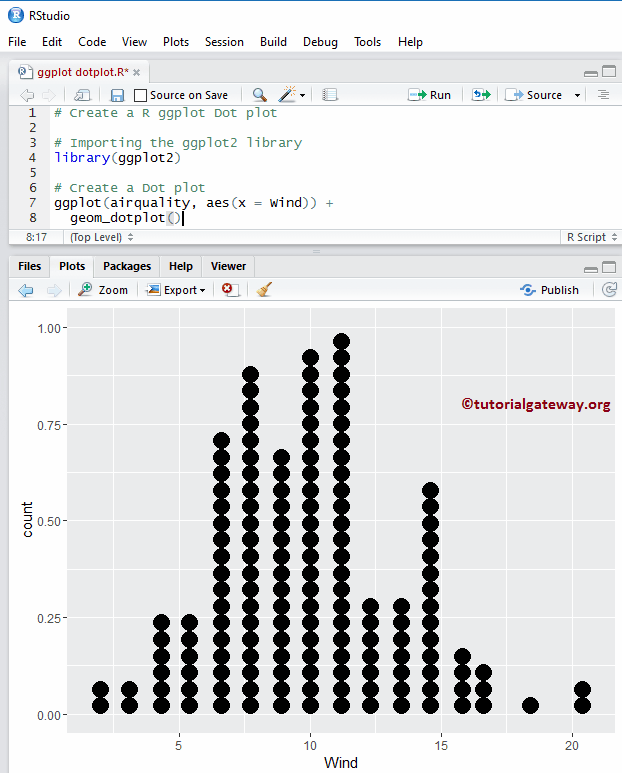This screenshot has width=622, height=773.
Task: Run the current line of code
Action: 429,95
